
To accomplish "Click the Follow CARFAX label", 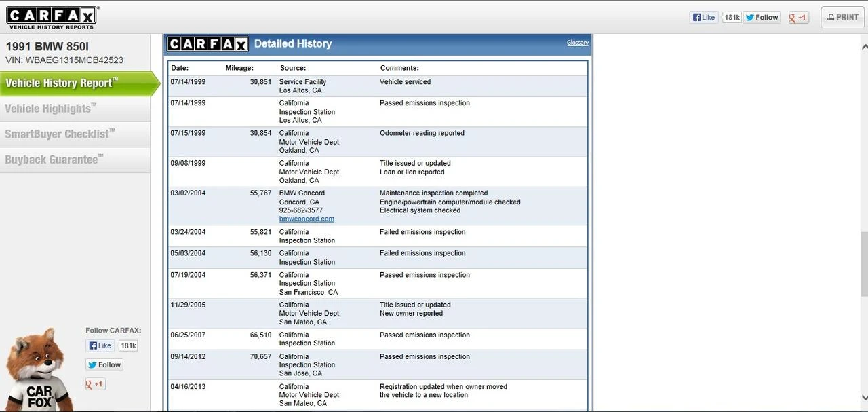I will point(113,331).
